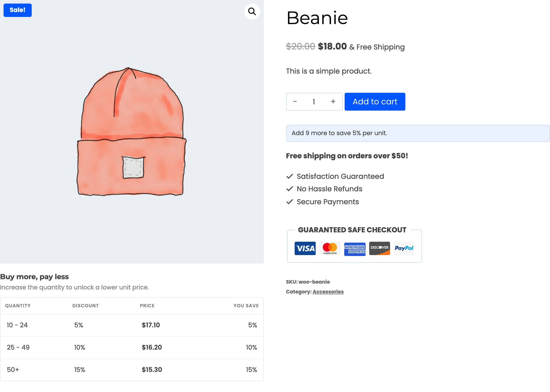This screenshot has height=392, width=550.
Task: Click the 'This is a simple product.' description
Action: [329, 71]
